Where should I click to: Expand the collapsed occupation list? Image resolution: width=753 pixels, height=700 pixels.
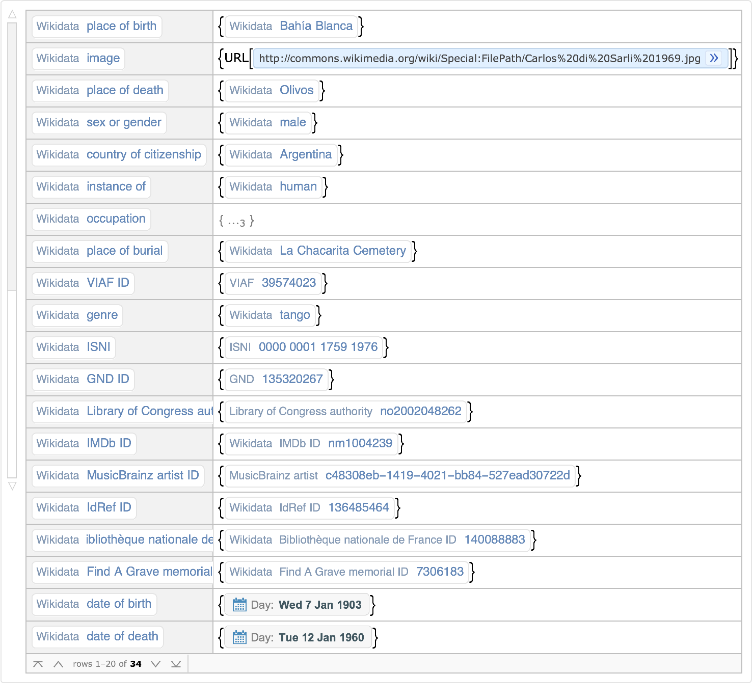[x=236, y=221]
